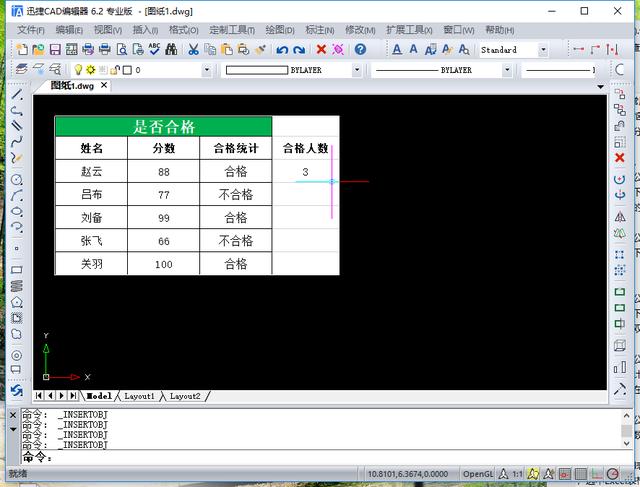Click the Match Properties brush icon
This screenshot has height=487, width=640.
point(260,49)
